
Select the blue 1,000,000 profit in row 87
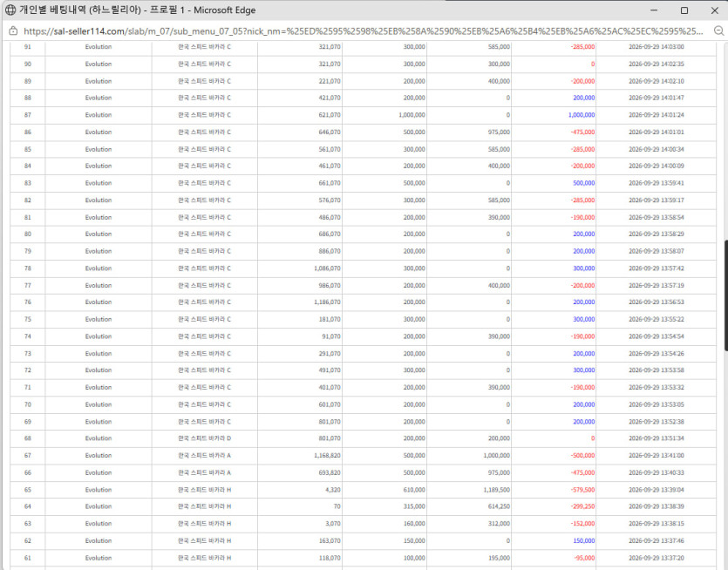[x=582, y=115]
